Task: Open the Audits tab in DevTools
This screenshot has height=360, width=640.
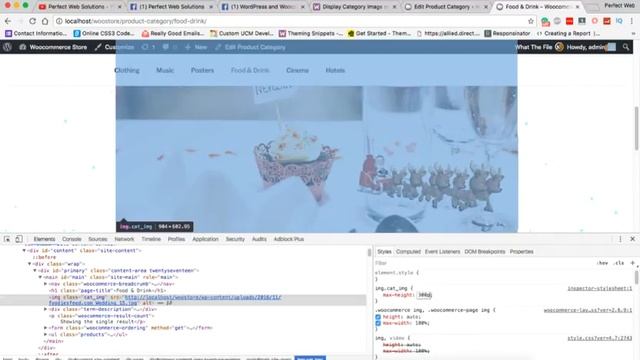Action: [259, 239]
